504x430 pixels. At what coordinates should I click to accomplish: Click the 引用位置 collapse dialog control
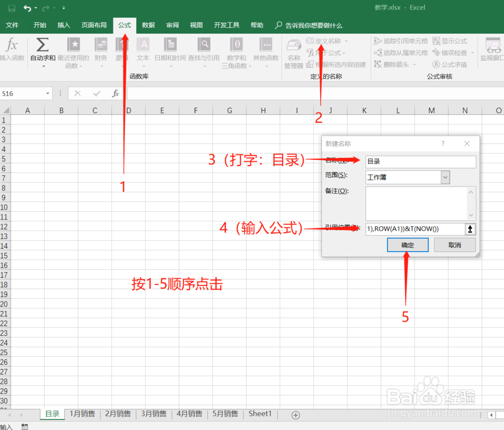(x=470, y=229)
